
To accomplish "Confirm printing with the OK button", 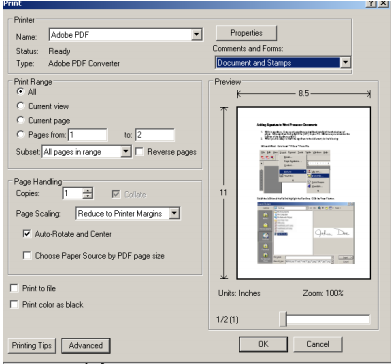I will pos(263,344).
